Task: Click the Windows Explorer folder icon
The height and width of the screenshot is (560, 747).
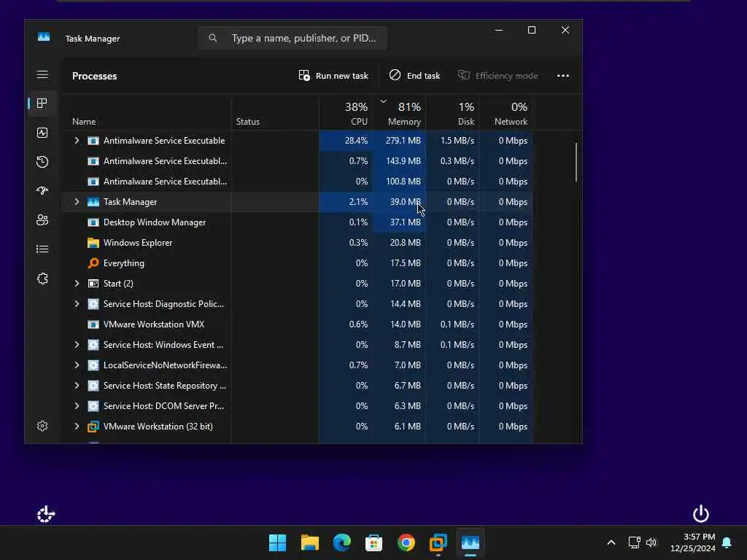Action: (93, 243)
